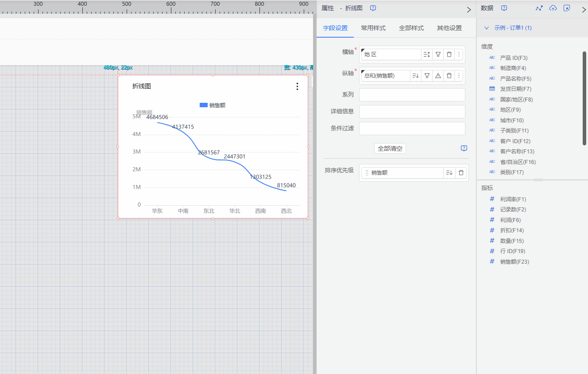Click the warning triangle icon in 纵轴
The height and width of the screenshot is (374, 588).
tap(438, 76)
